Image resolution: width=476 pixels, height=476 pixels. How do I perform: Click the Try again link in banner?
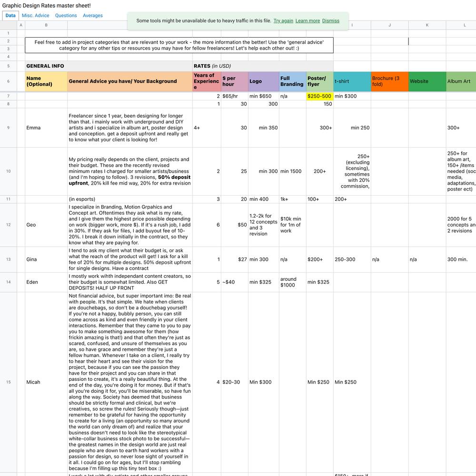[283, 20]
